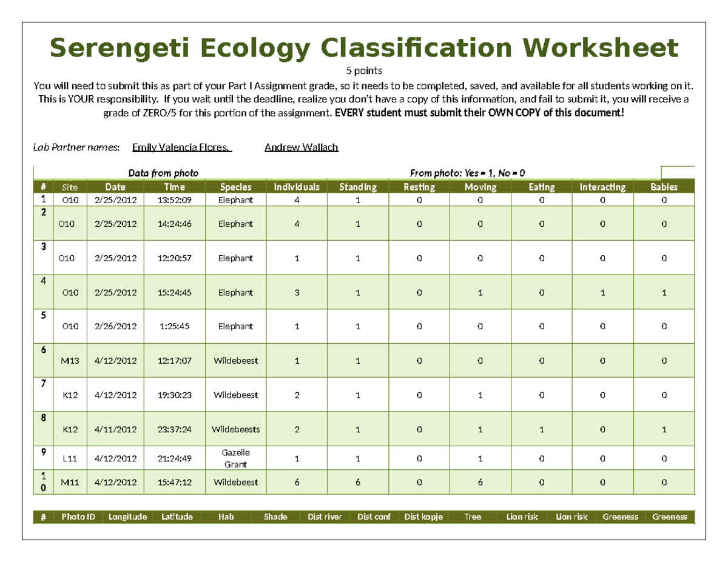Click the Greeness header cell

(x=620, y=517)
